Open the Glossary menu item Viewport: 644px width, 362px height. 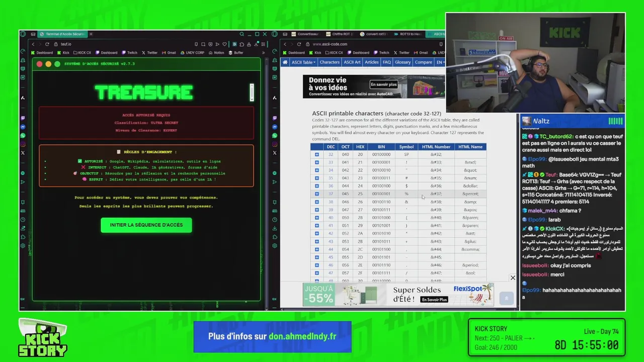403,62
